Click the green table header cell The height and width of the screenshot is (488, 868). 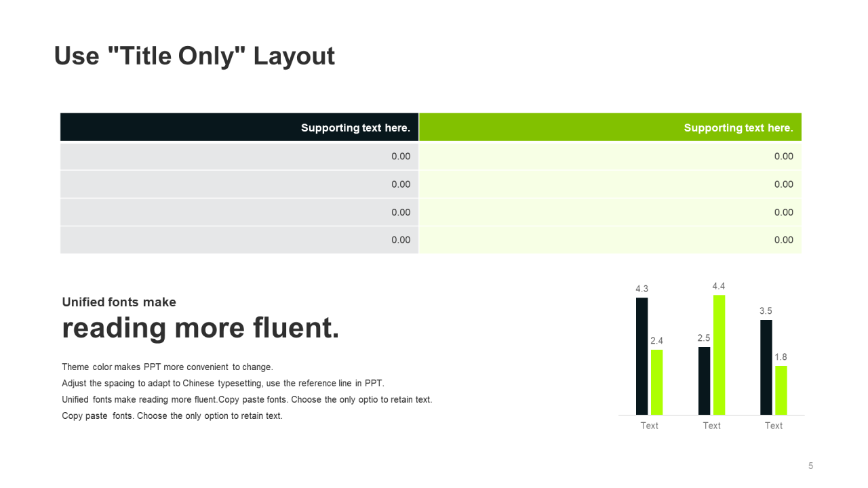coord(610,127)
